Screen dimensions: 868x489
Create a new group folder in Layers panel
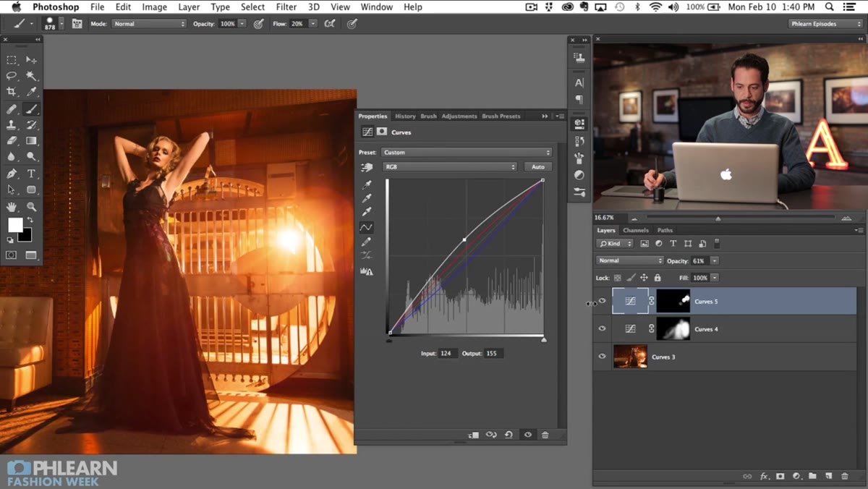click(812, 476)
